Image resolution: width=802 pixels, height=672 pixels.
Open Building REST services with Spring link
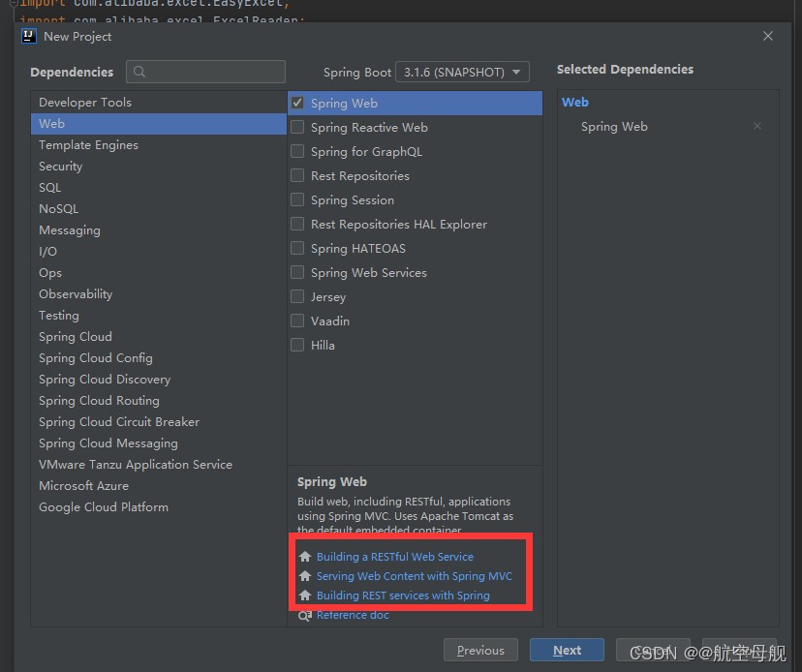point(403,596)
